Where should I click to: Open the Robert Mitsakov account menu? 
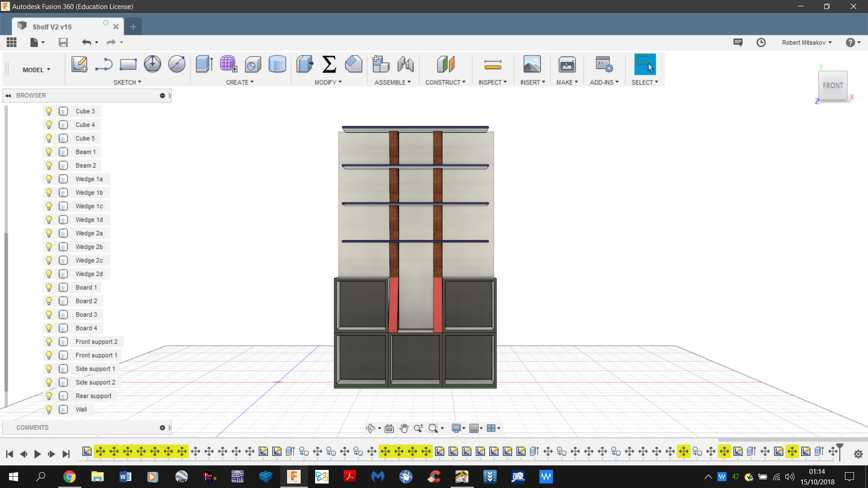click(x=807, y=42)
